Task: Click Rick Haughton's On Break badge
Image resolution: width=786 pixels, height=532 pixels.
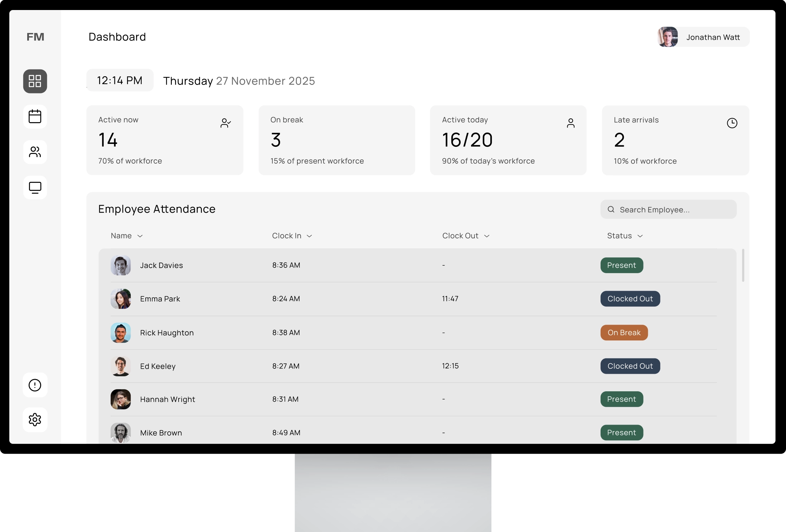Action: pos(624,333)
